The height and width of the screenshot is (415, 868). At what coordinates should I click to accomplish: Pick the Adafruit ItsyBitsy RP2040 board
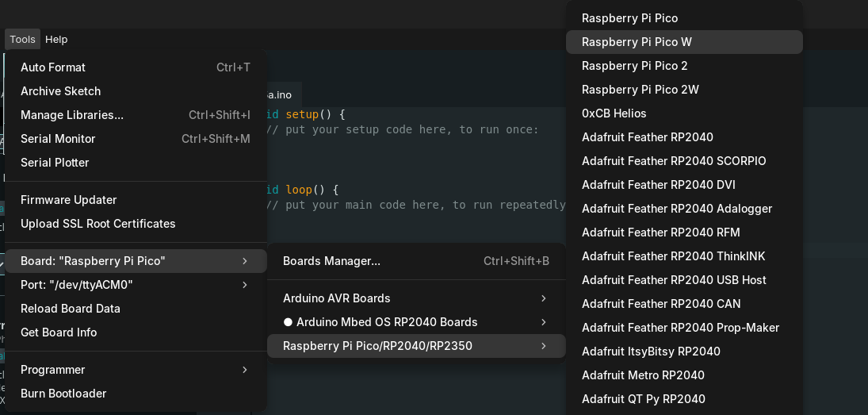coord(684,352)
